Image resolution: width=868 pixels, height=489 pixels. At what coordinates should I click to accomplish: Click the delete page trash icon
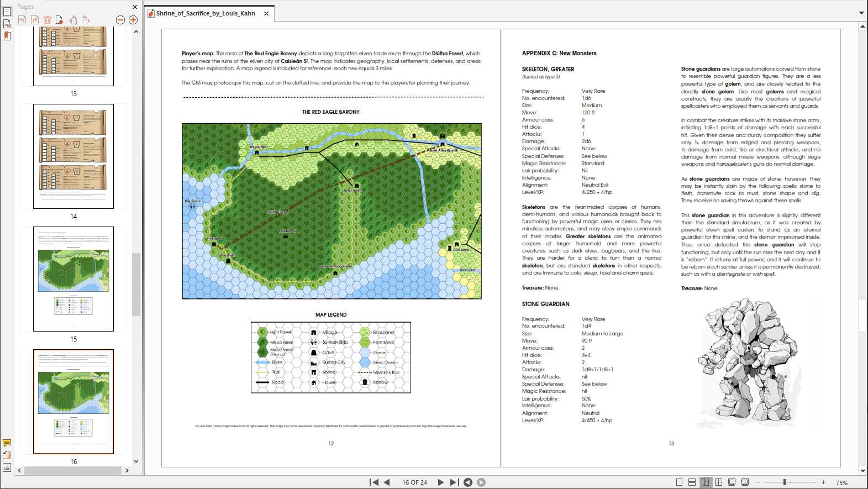click(48, 20)
